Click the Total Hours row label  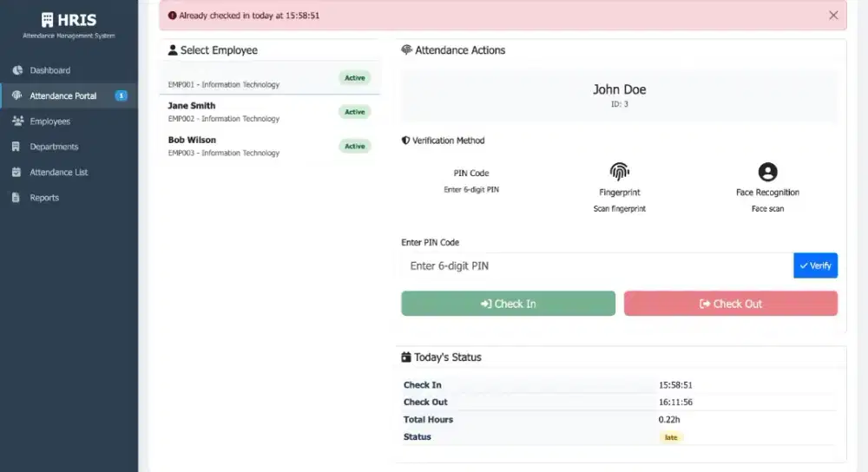point(428,419)
